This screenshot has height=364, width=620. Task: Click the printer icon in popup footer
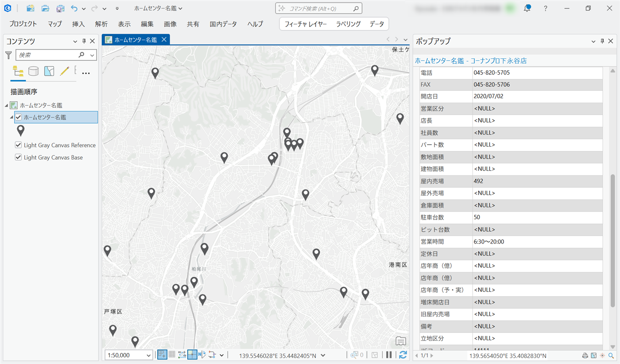coord(585,356)
